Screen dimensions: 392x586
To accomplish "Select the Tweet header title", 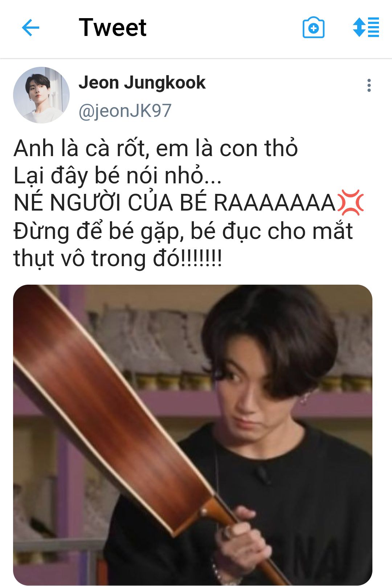I will (113, 28).
